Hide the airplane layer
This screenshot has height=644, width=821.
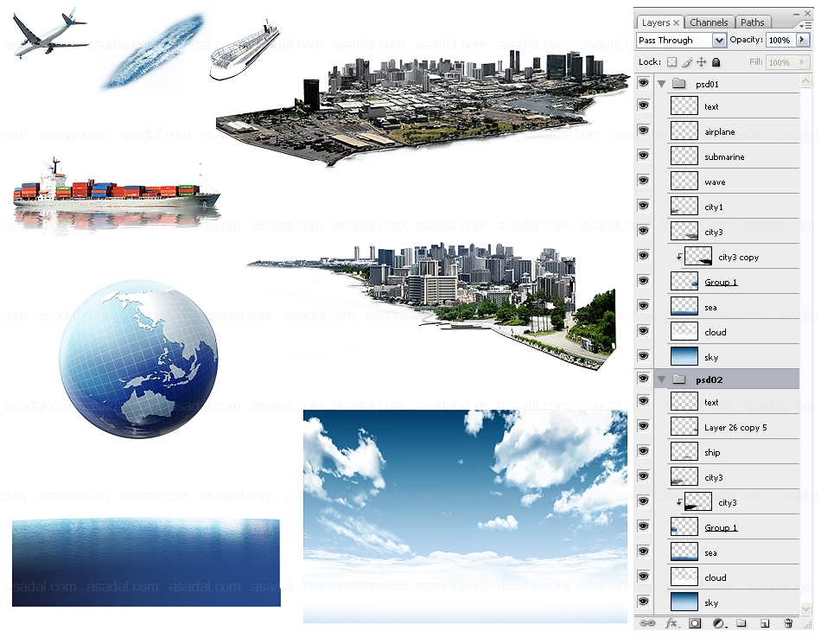pyautogui.click(x=642, y=131)
